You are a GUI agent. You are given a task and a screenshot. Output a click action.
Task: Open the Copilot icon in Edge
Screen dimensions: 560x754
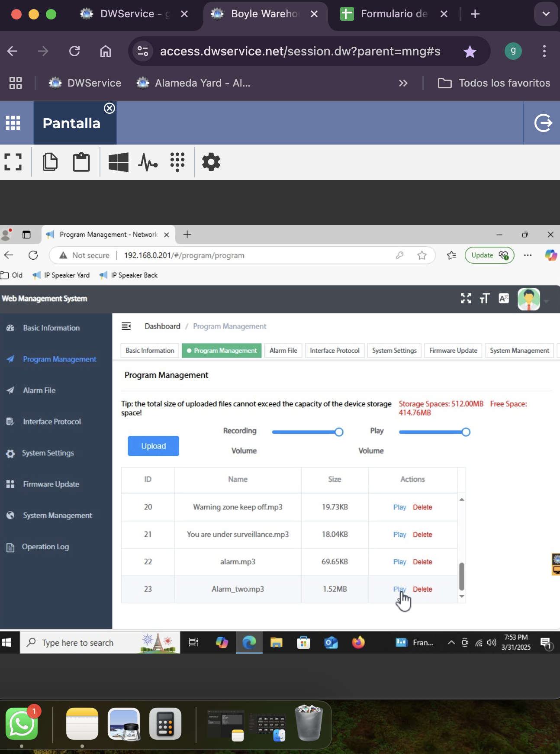point(551,255)
